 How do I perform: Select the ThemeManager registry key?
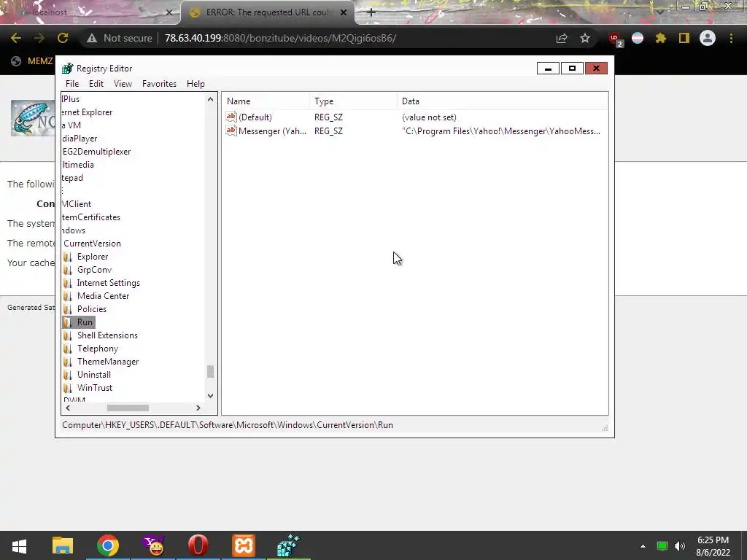108,362
